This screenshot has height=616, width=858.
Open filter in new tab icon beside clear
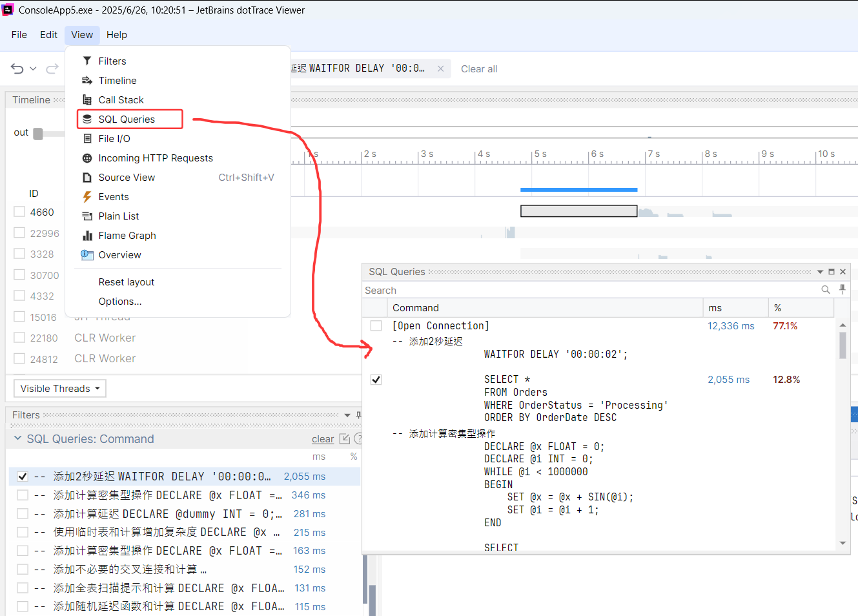coord(345,439)
